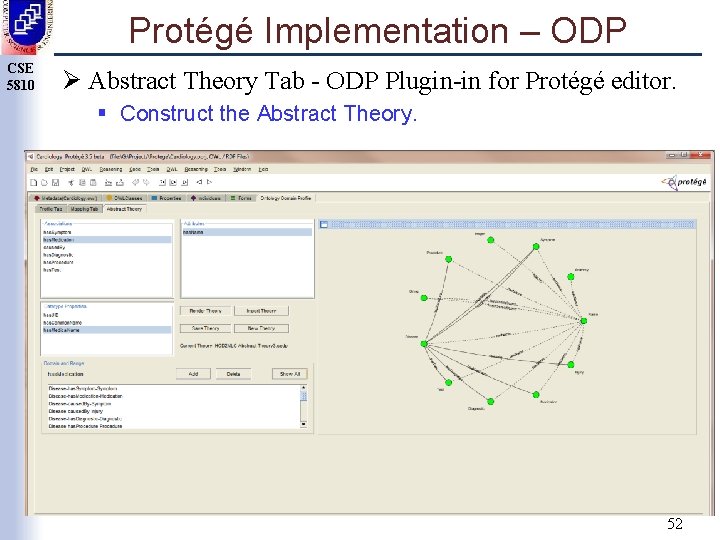
Task: Select the Disease-hasDiagnostic-Diagnostic row
Action: point(174,419)
